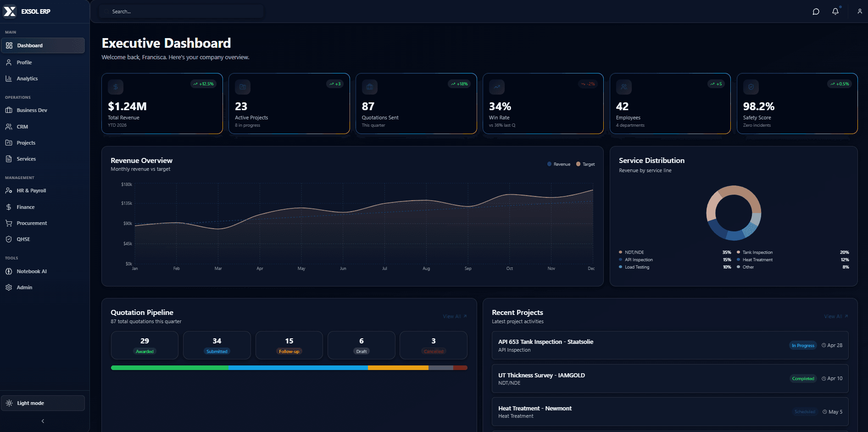Click the Awarded quotations card
Screen dimensions: 868x432
coord(145,345)
